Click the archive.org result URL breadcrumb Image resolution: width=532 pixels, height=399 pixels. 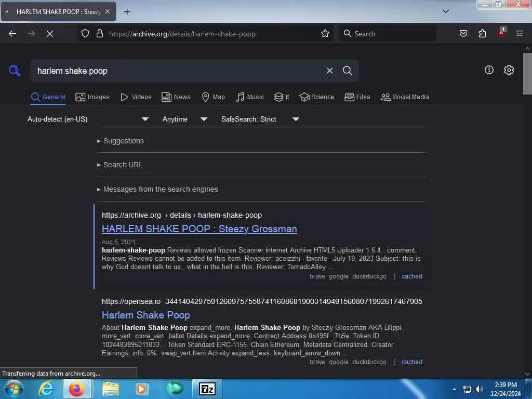(182, 215)
